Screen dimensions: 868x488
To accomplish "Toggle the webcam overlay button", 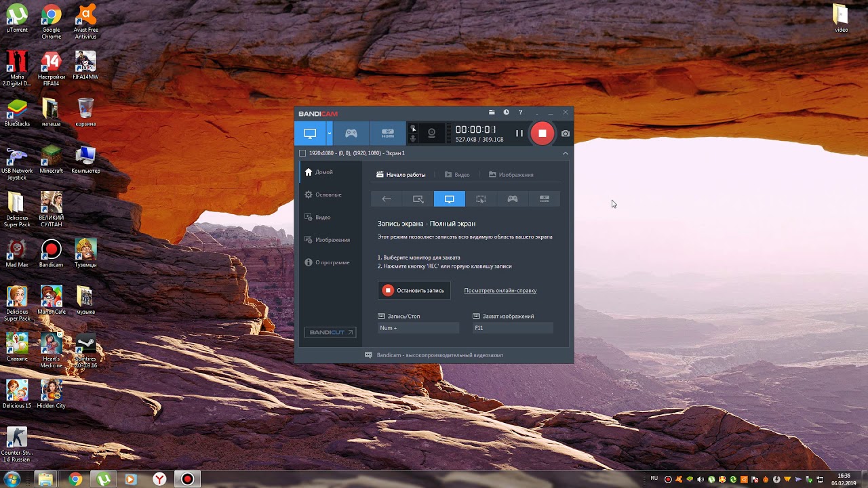I will [x=431, y=134].
